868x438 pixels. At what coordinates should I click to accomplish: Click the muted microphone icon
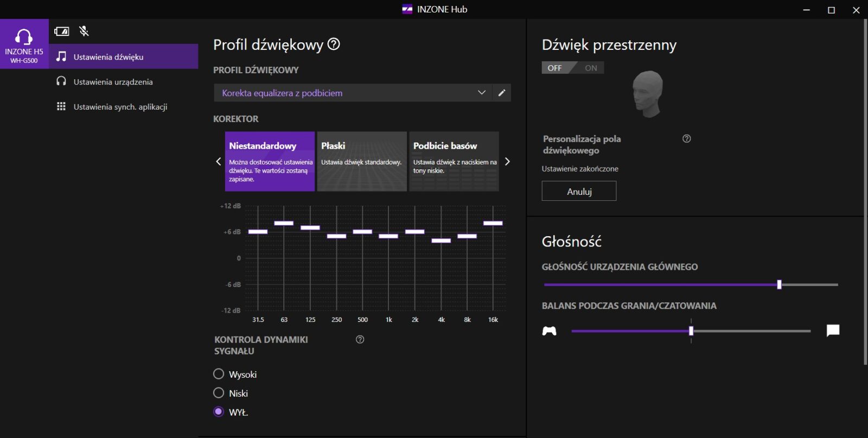click(x=84, y=31)
